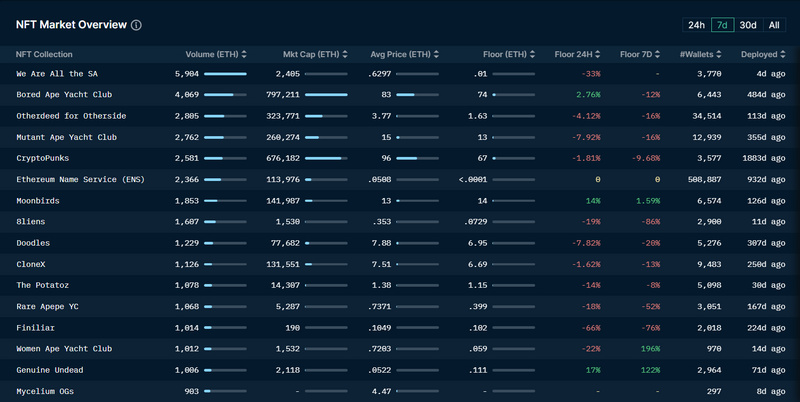The height and width of the screenshot is (402, 800).
Task: Click the 4.47 Mycelium OGs average price
Action: click(x=382, y=392)
